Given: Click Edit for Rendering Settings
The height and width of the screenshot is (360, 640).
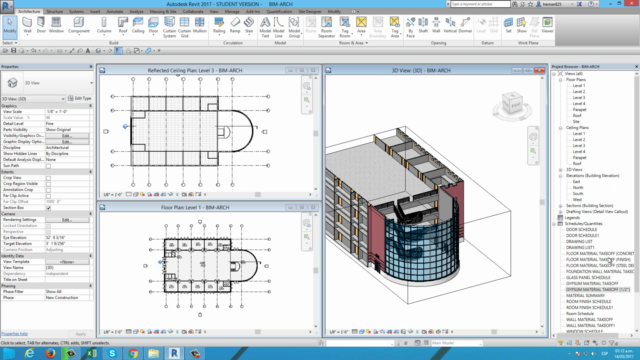Looking at the screenshot, I should 67,220.
